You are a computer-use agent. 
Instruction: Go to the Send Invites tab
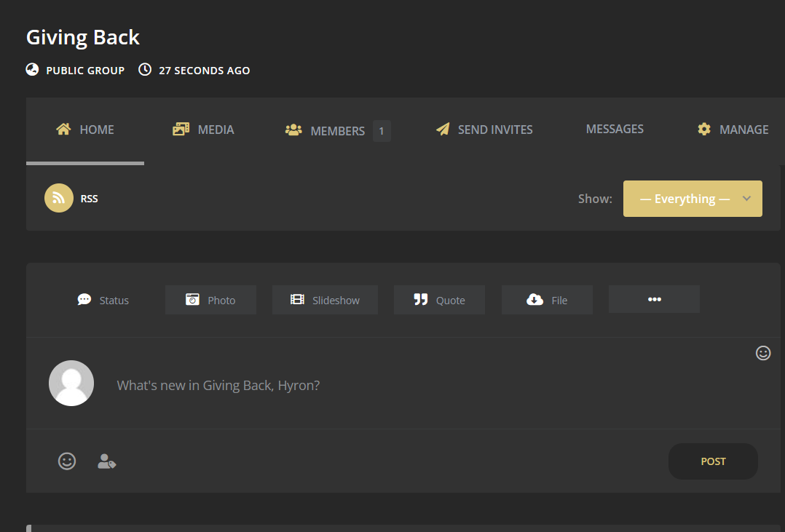click(x=484, y=130)
